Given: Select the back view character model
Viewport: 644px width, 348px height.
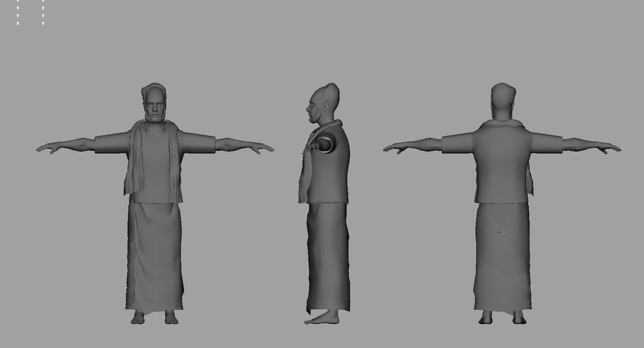Looking at the screenshot, I should coord(502,203).
